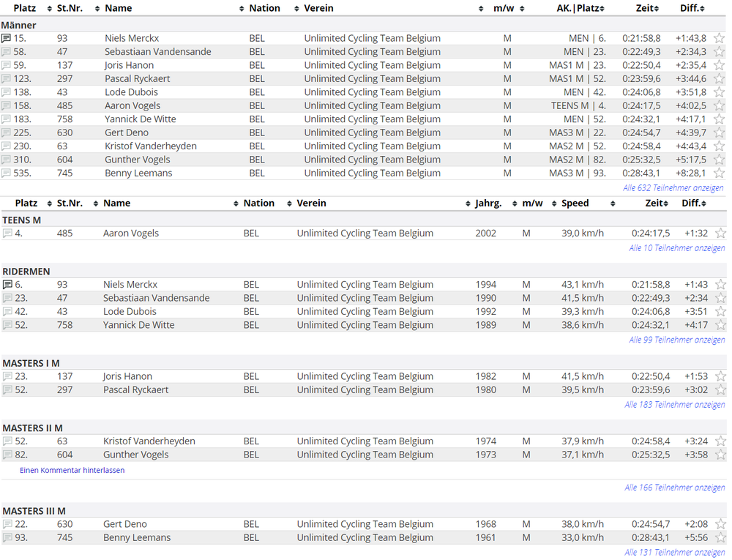Open comment icon for Benny Leemans place 535
This screenshot has width=732, height=560.
6,173
